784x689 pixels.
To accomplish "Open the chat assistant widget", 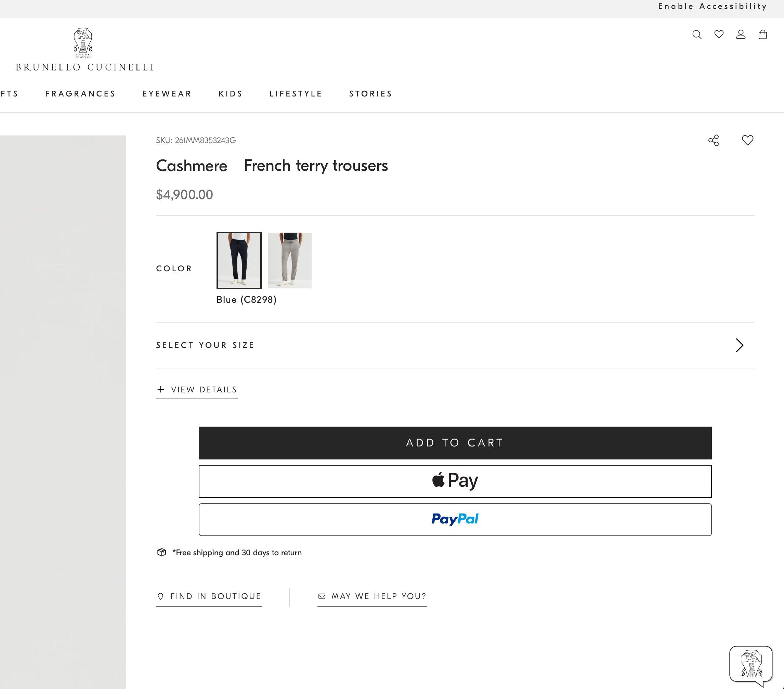I will coord(751,666).
